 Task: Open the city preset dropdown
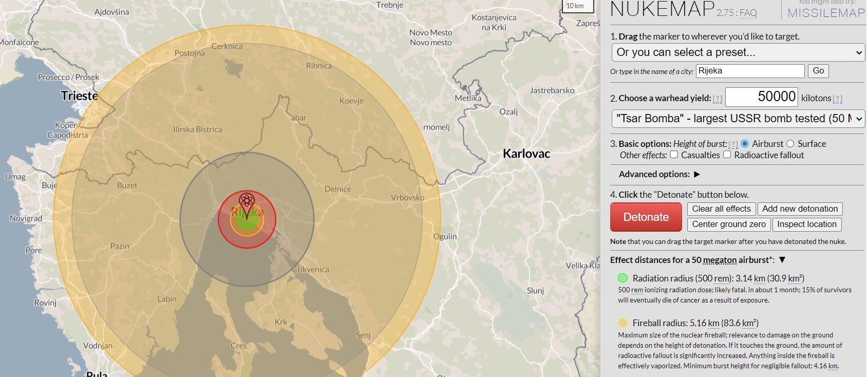[738, 52]
